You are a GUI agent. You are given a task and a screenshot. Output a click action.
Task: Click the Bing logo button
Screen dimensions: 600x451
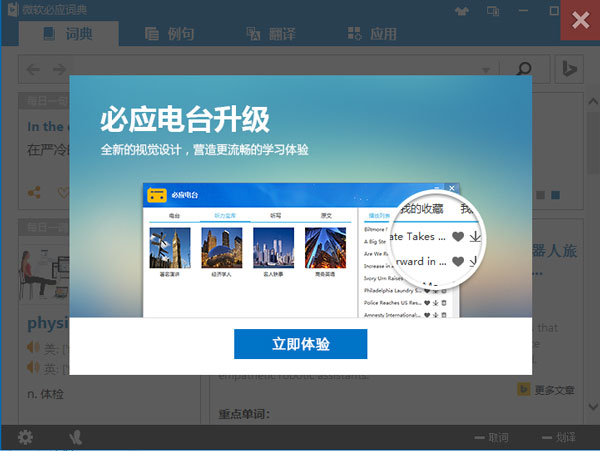(x=569, y=69)
